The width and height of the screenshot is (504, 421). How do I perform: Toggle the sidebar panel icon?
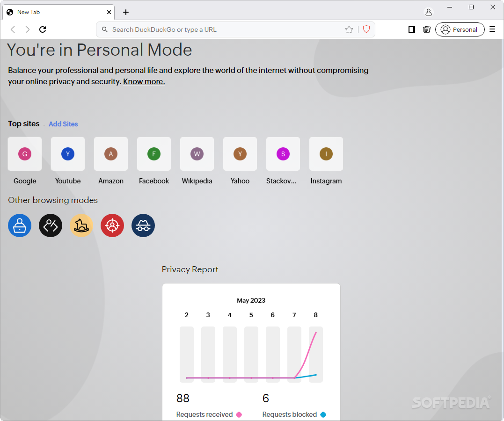[411, 29]
